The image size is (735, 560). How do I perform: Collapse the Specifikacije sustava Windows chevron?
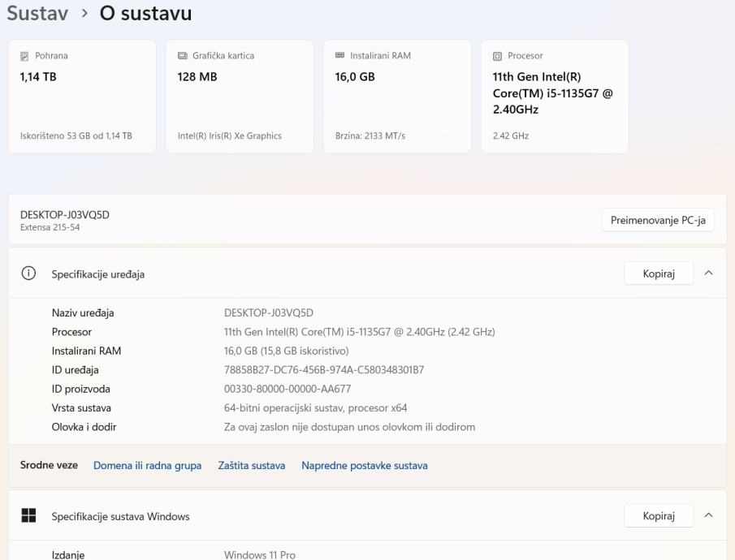708,516
